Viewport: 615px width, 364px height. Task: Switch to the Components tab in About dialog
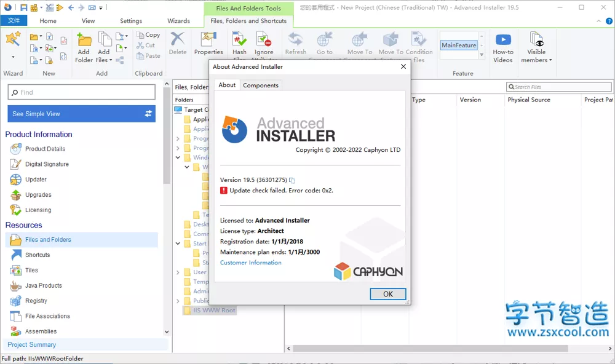[x=261, y=85]
